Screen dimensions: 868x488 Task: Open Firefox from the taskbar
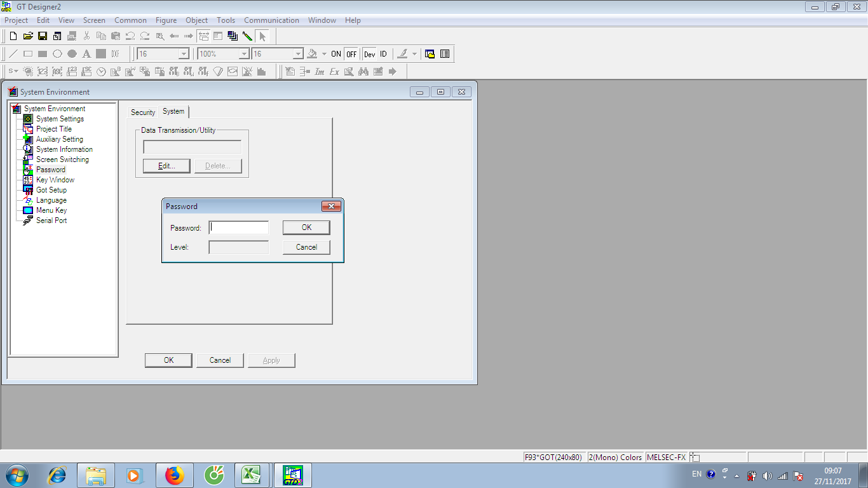pos(173,475)
